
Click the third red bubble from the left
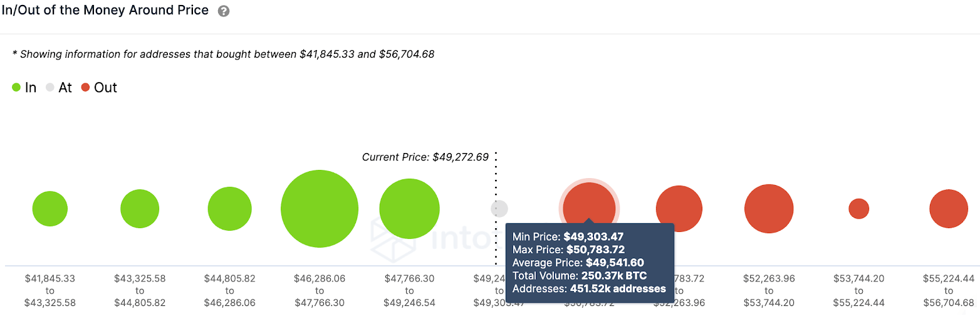[769, 209]
